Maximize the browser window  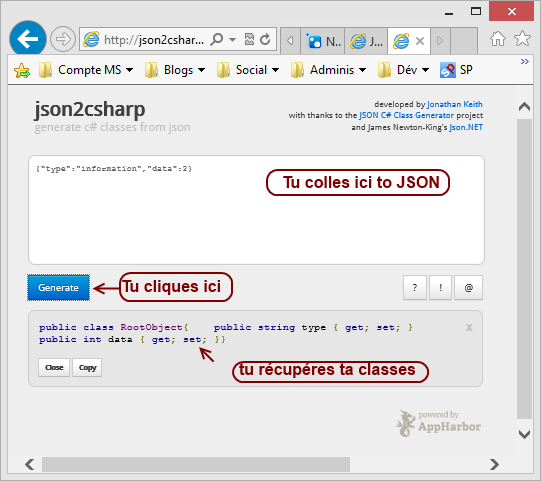tap(476, 11)
